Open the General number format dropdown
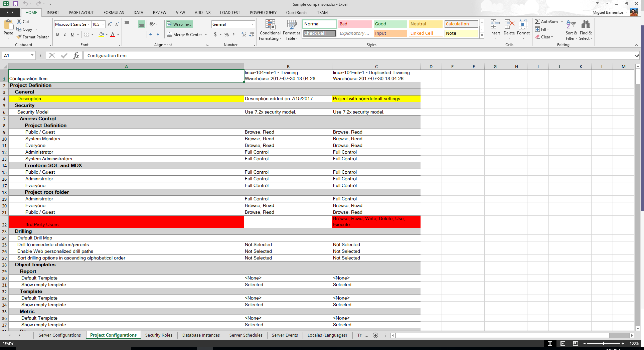Screen dimensions: 644x350 [x=253, y=24]
